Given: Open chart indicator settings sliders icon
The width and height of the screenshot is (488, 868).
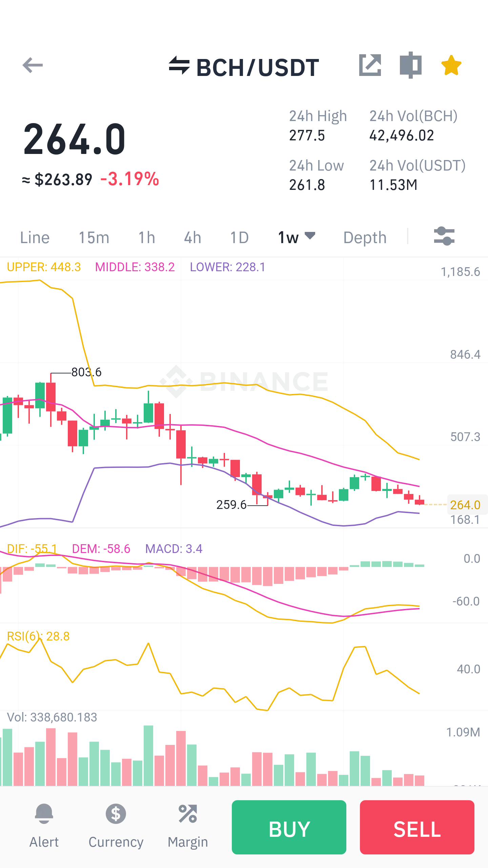Looking at the screenshot, I should click(444, 236).
